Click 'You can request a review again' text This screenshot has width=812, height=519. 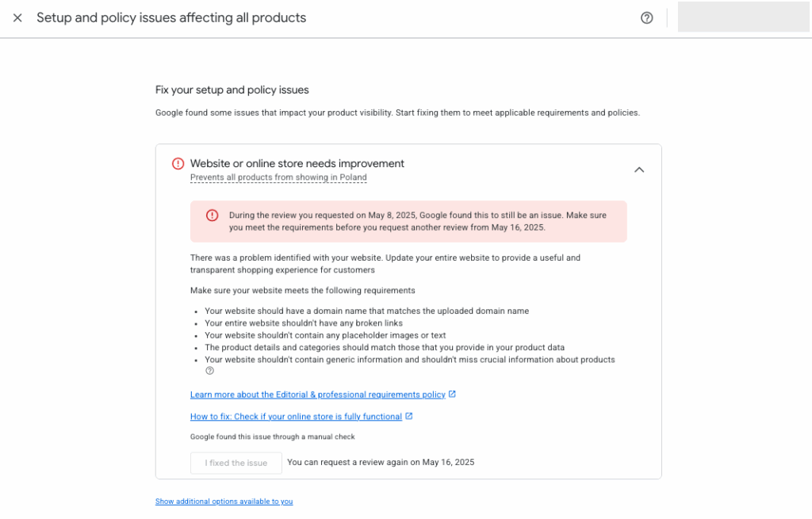coord(381,463)
